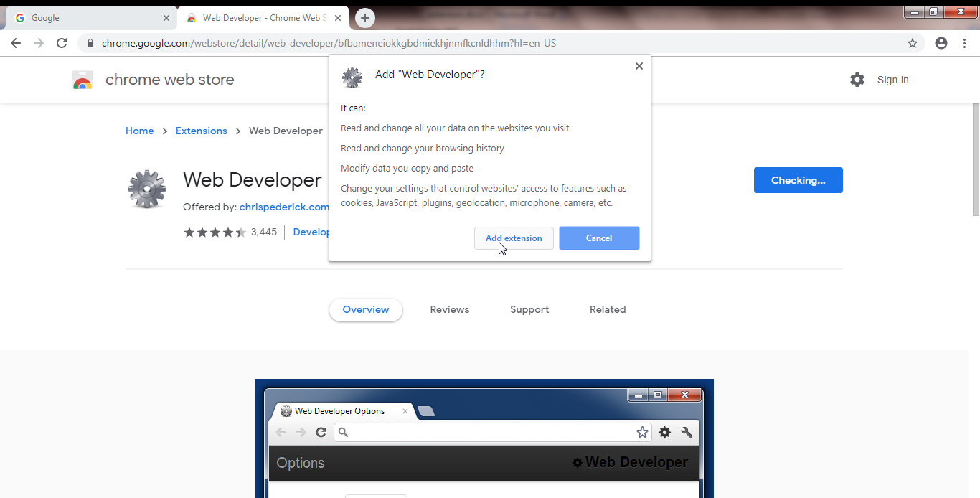Click the padlock site info icon

[90, 43]
